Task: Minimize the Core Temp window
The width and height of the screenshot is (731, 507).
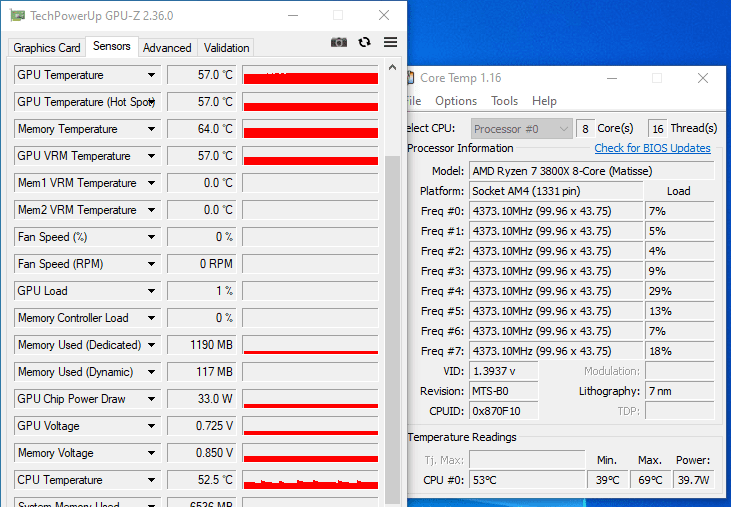Action: 612,78
